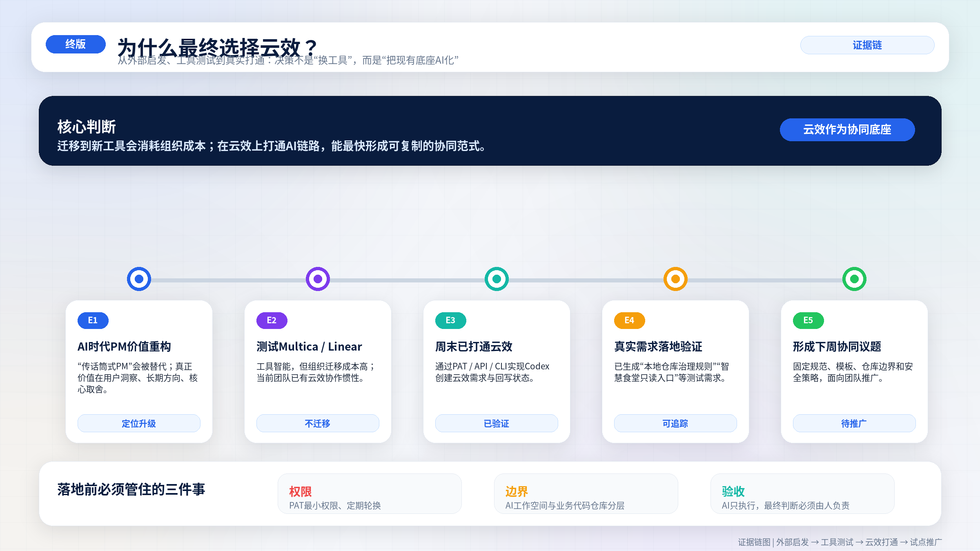
Task: Click the 已验证 tag button
Action: coord(497,423)
